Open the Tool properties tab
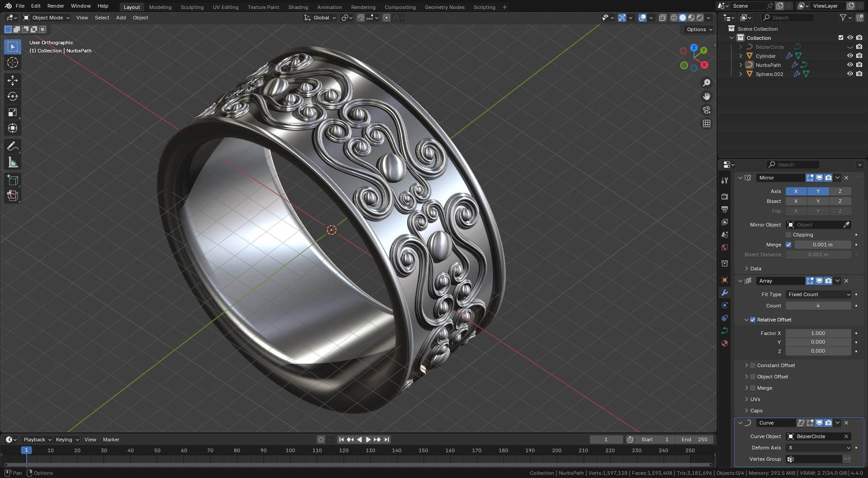Viewport: 868px width, 478px height. [x=725, y=180]
